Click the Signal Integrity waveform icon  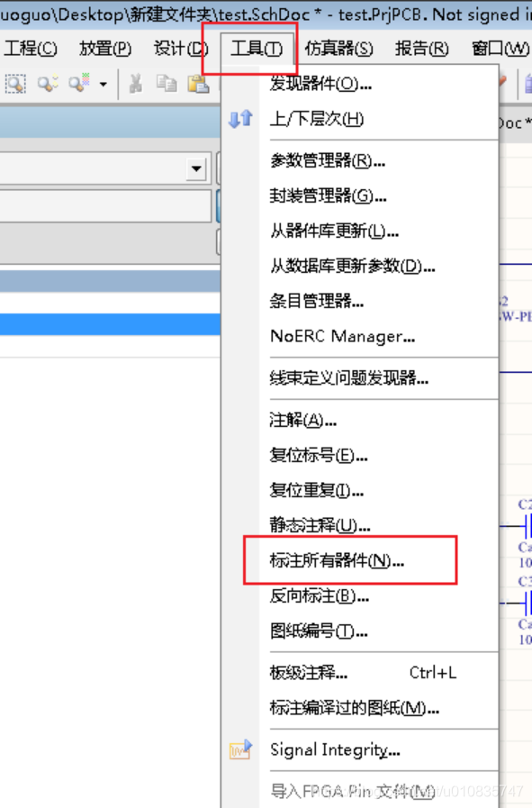[x=240, y=749]
